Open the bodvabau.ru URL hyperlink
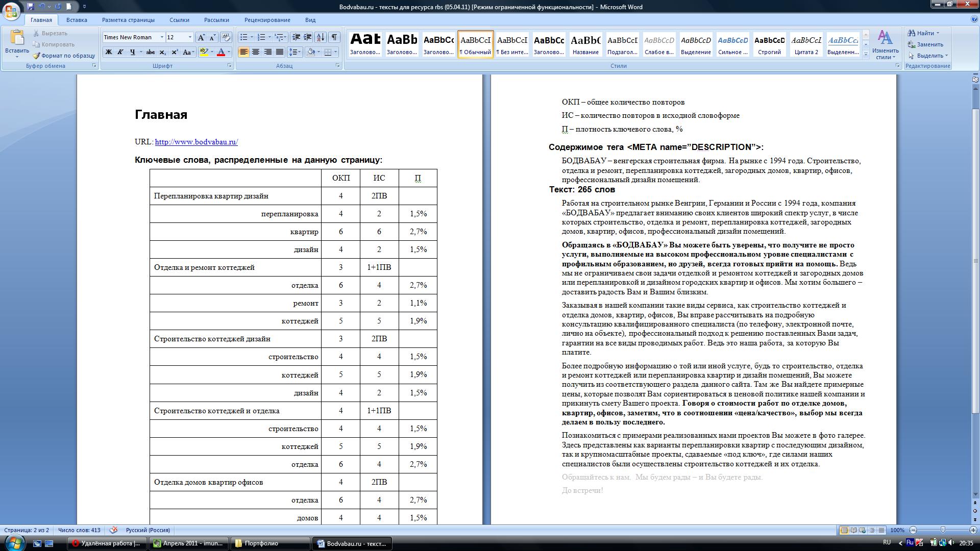980x551 pixels. tap(196, 142)
